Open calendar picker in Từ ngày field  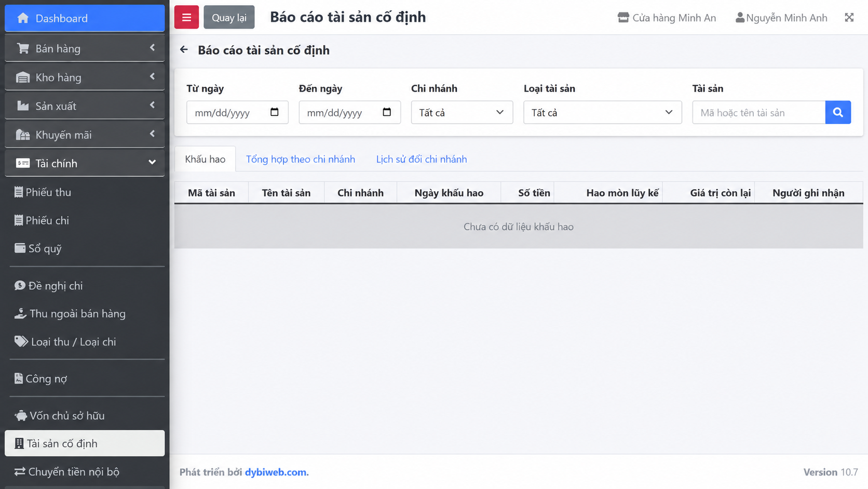tap(275, 112)
